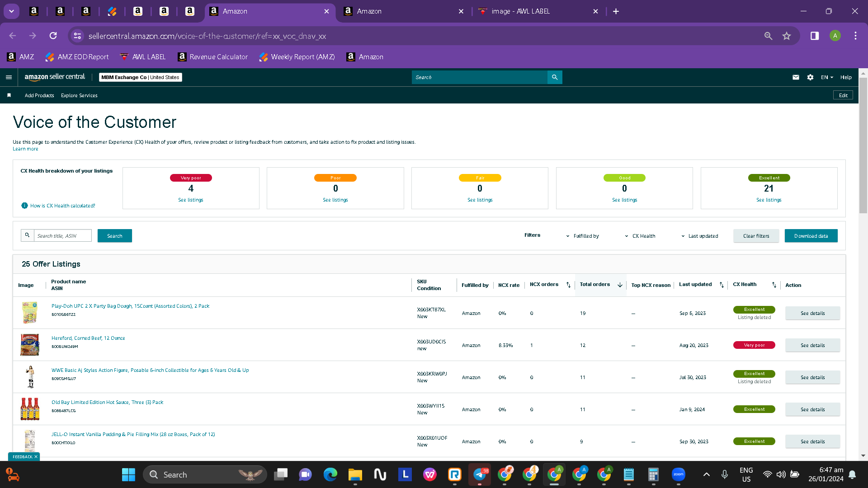Focus the top Seller Central search box

[x=480, y=77]
